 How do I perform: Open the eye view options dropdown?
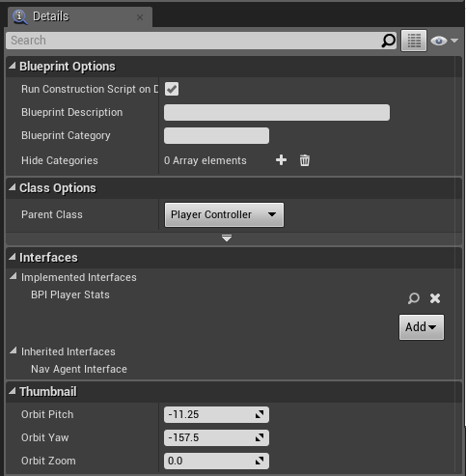(x=445, y=41)
